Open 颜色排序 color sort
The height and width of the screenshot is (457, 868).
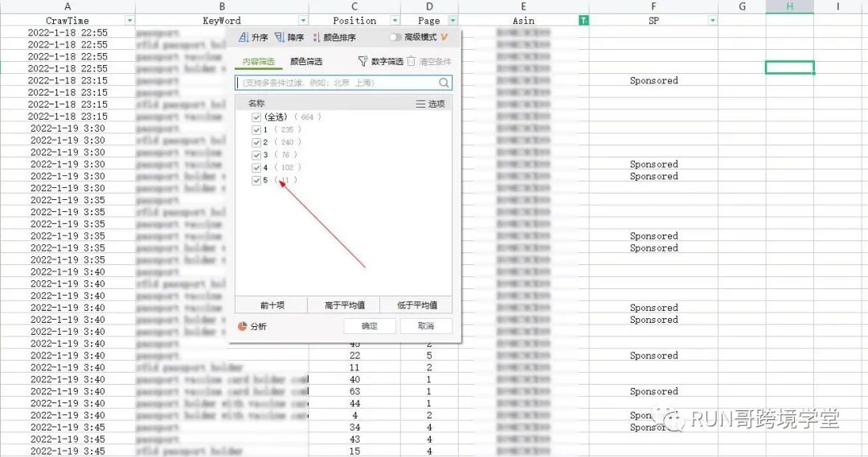(x=334, y=37)
